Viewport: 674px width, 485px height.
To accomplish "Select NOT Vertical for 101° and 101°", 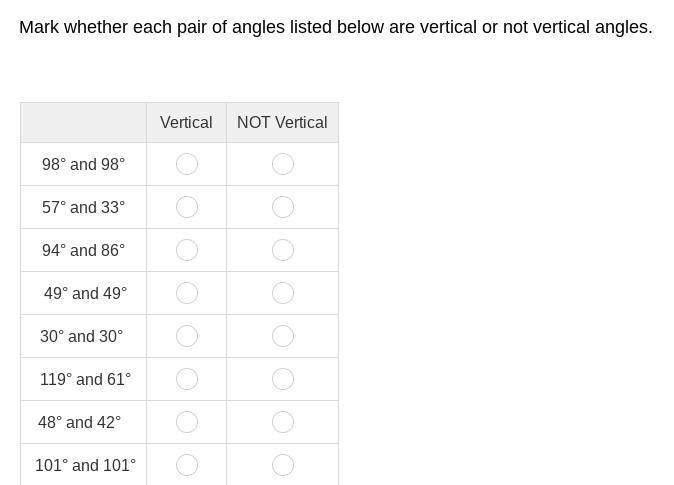I will (x=283, y=465).
